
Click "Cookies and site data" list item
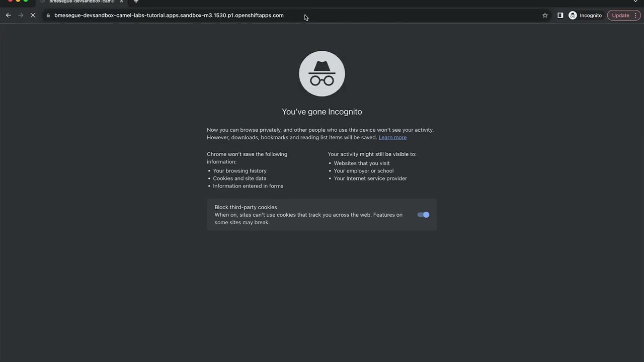[239, 178]
